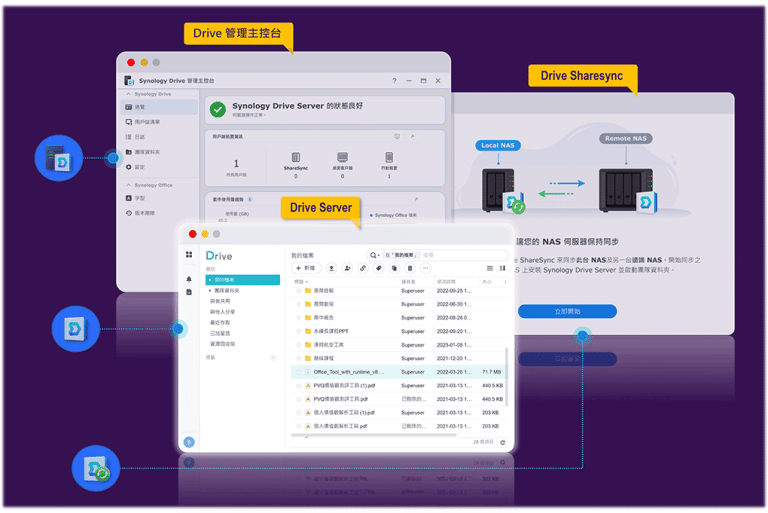
Task: Click the sort order icon in Drive toolbar
Action: pos(502,268)
